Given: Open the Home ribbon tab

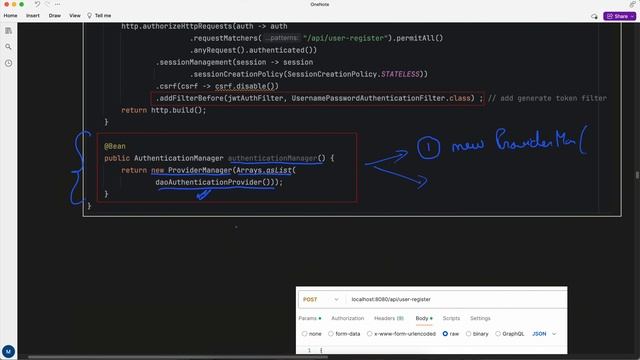Looking at the screenshot, I should (11, 16).
